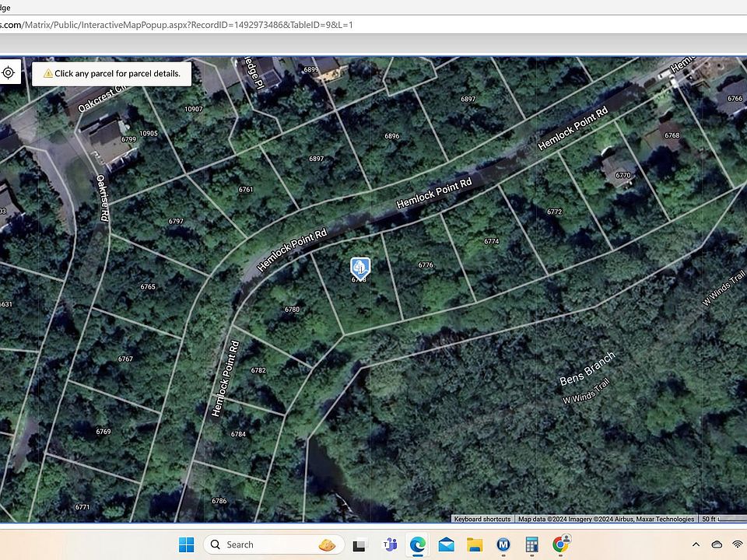This screenshot has height=560, width=747.
Task: Select parcel 6799 on the map
Action: point(128,139)
